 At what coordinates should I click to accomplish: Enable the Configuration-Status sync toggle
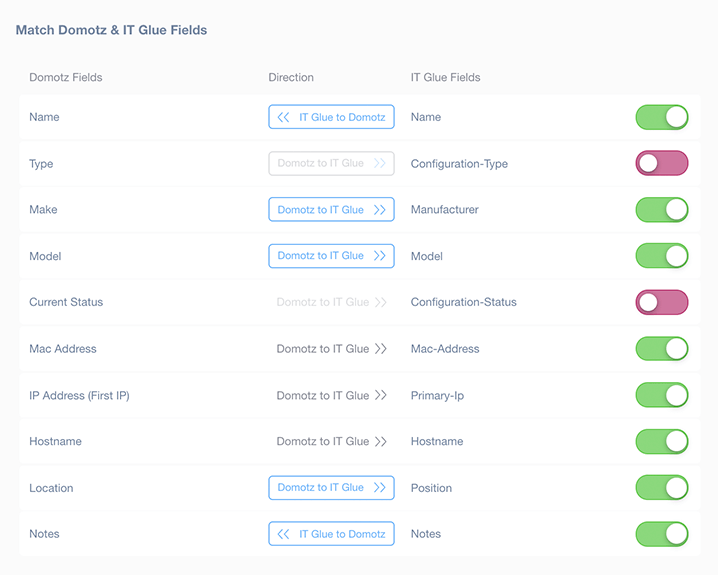662,302
